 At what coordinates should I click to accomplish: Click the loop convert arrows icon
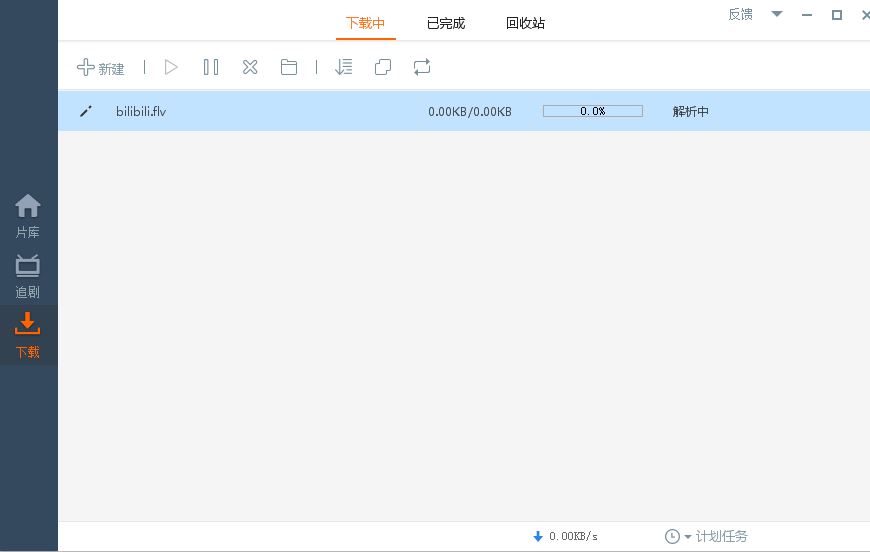(422, 67)
